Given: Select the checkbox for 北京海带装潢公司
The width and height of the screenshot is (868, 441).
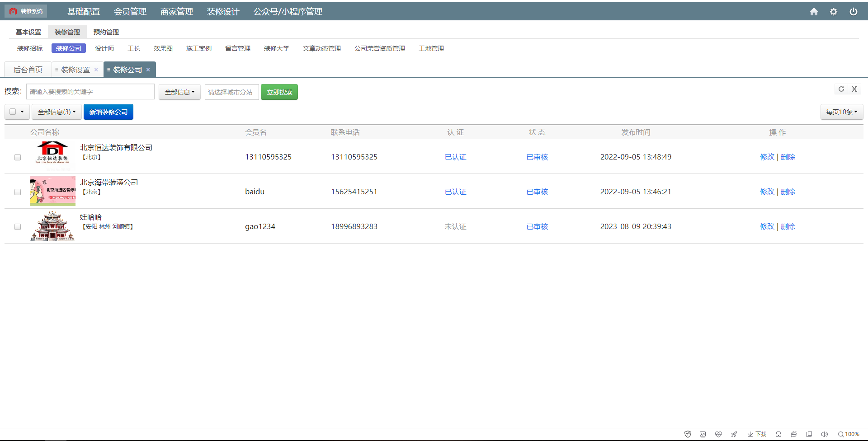Looking at the screenshot, I should [18, 192].
